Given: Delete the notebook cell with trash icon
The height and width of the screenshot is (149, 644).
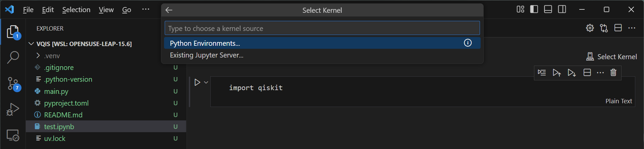Looking at the screenshot, I should tap(613, 72).
